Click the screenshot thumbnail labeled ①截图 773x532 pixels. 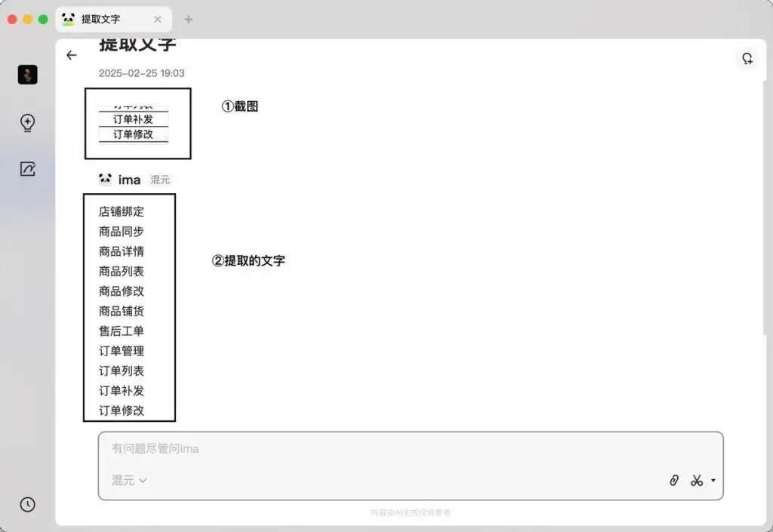[x=139, y=124]
